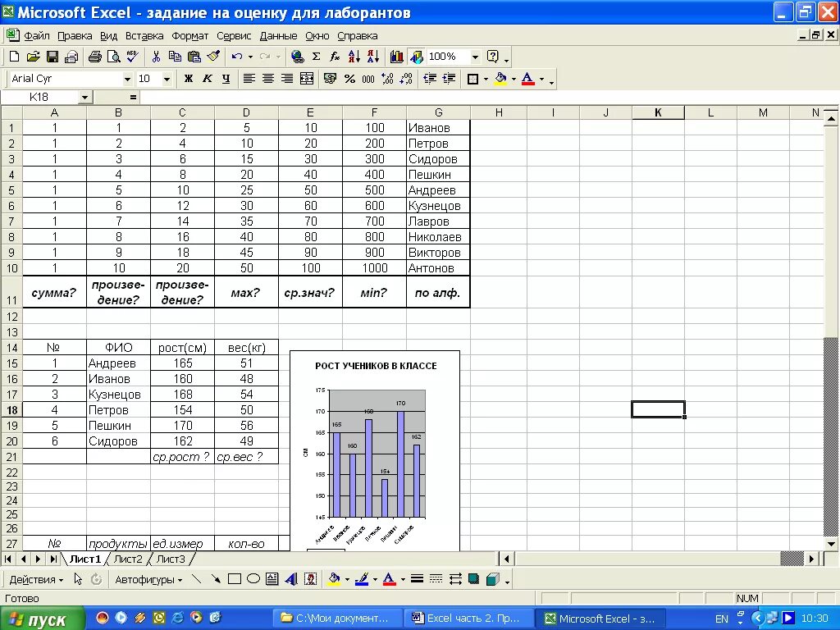Open a file with the Open folder icon
The height and width of the screenshot is (630, 840).
tap(33, 57)
